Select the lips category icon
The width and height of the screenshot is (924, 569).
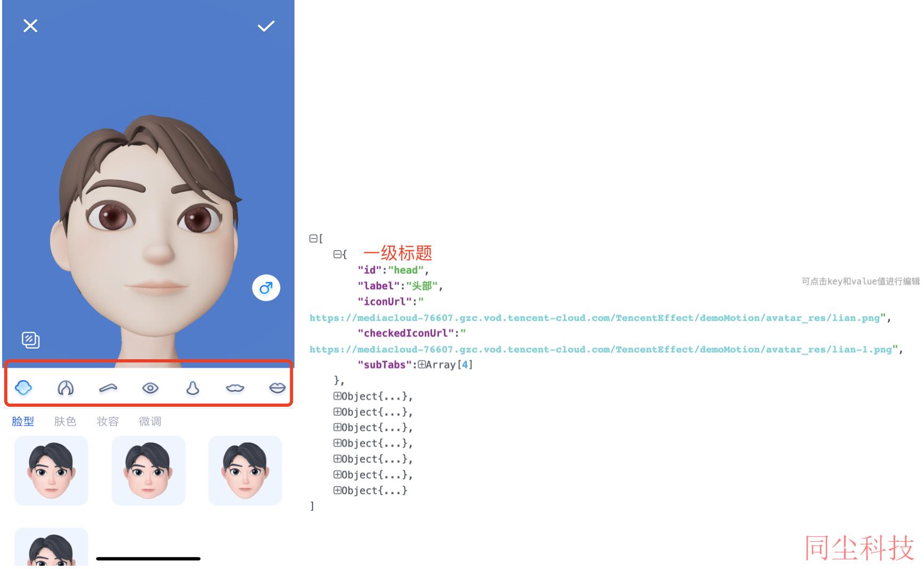coord(277,388)
